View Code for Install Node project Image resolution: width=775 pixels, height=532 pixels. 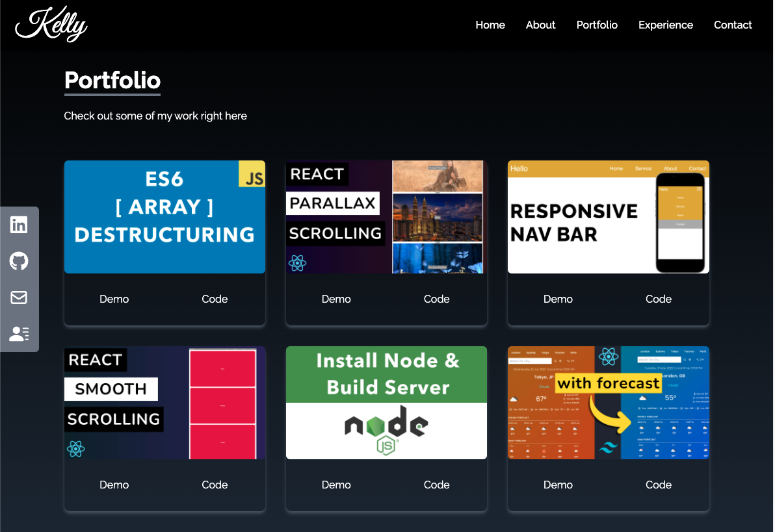(x=436, y=485)
